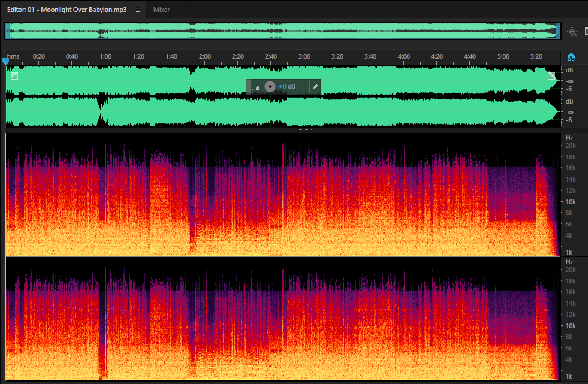Click the lower spectrogram 6k frequency label
Screen dimensions: 588x384
(x=569, y=349)
